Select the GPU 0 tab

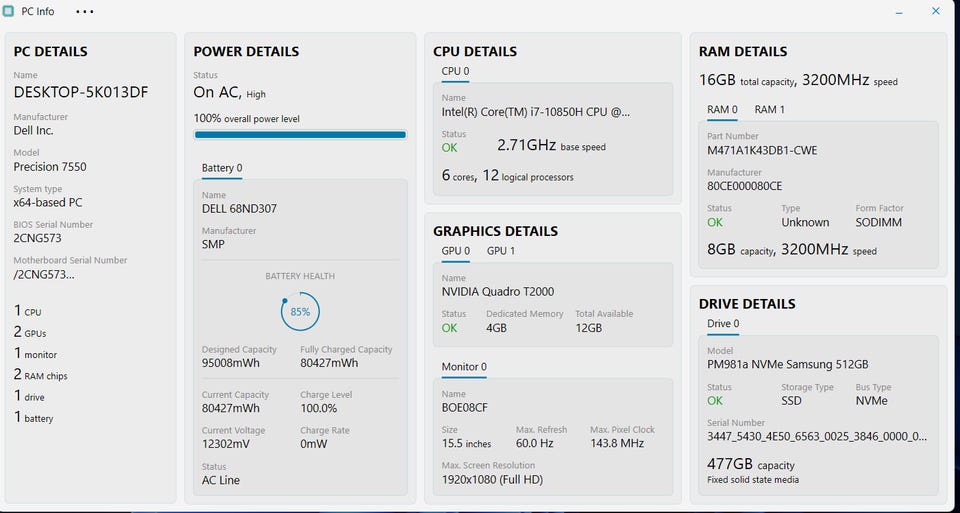point(456,251)
